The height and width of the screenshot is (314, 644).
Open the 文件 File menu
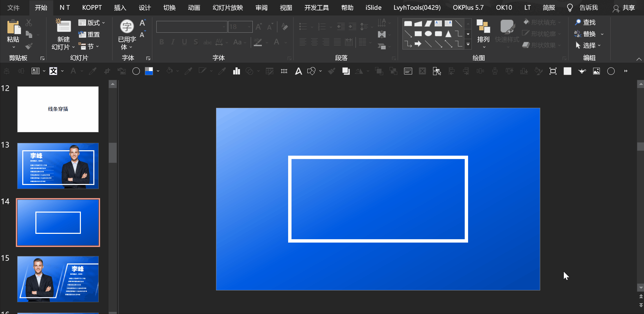point(13,7)
